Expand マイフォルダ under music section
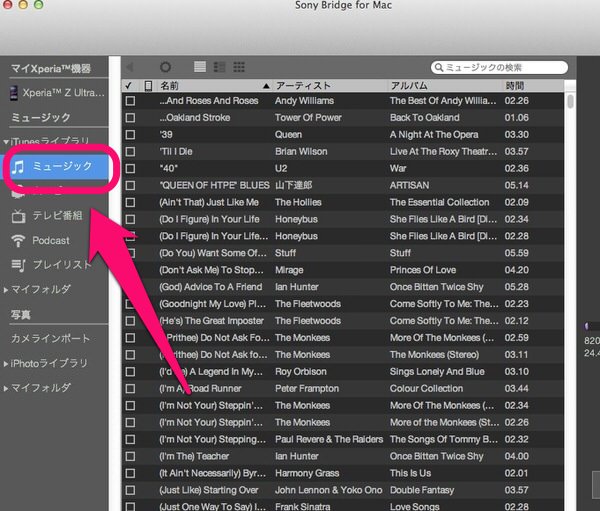Viewport: 600px width, 511px height. pos(6,290)
